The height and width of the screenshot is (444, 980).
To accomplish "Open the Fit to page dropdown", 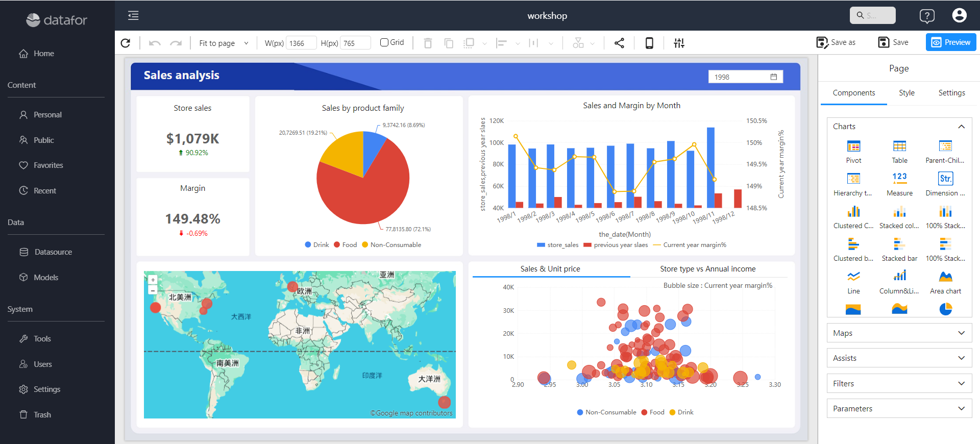I will pos(224,43).
